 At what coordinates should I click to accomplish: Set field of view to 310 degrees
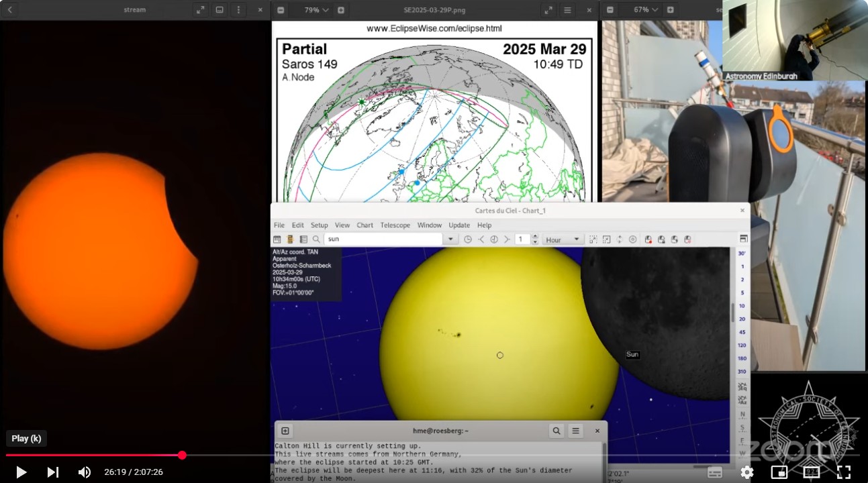[742, 372]
